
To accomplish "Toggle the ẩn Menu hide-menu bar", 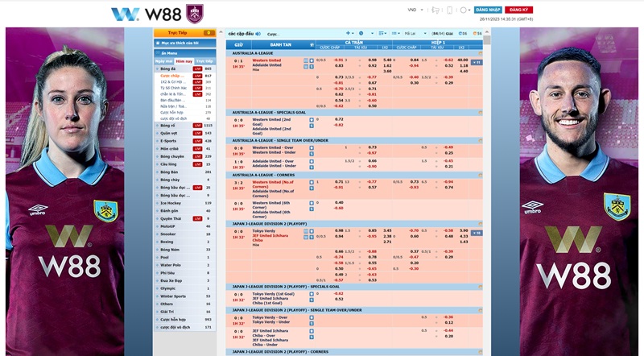I will (x=185, y=53).
